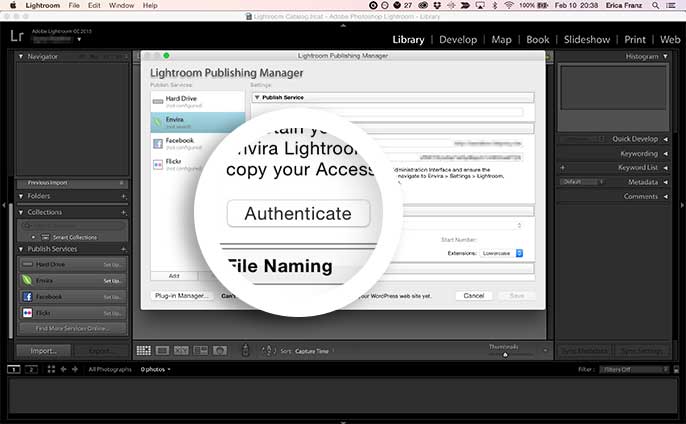Viewport: 686px width, 424px height.
Task: Switch to the Develop module
Action: (458, 39)
